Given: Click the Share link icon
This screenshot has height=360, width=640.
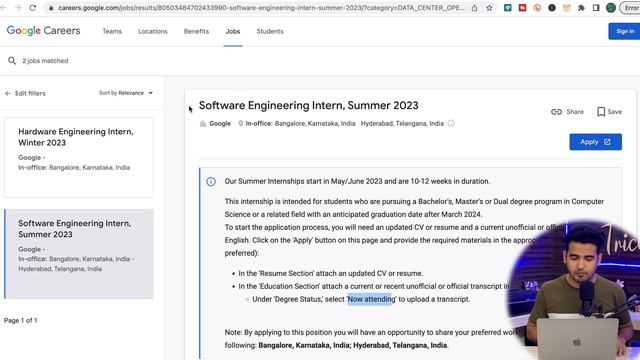Looking at the screenshot, I should 556,112.
